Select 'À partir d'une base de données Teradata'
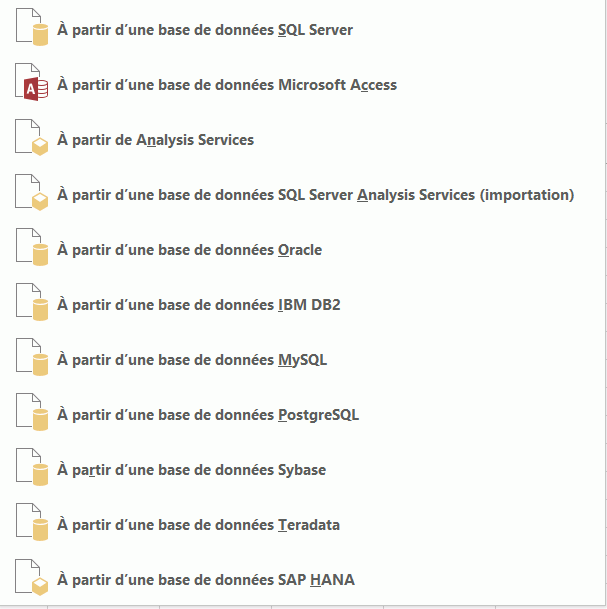 (x=198, y=525)
